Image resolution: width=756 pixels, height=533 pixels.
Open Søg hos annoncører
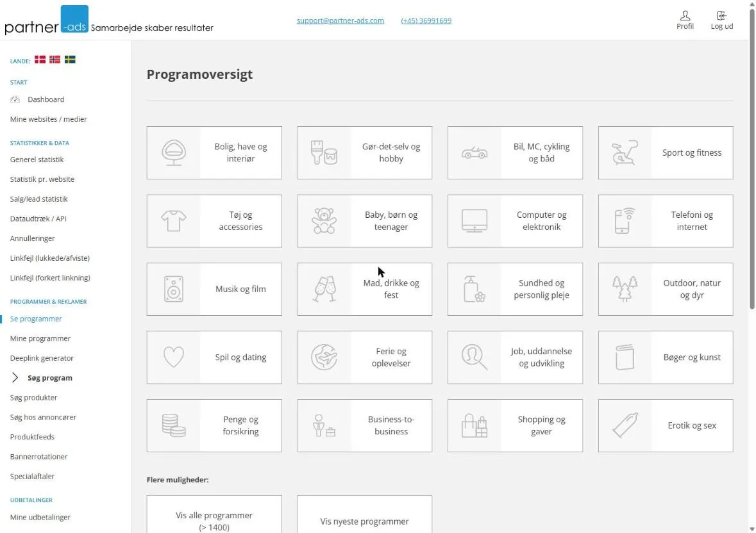coord(43,418)
